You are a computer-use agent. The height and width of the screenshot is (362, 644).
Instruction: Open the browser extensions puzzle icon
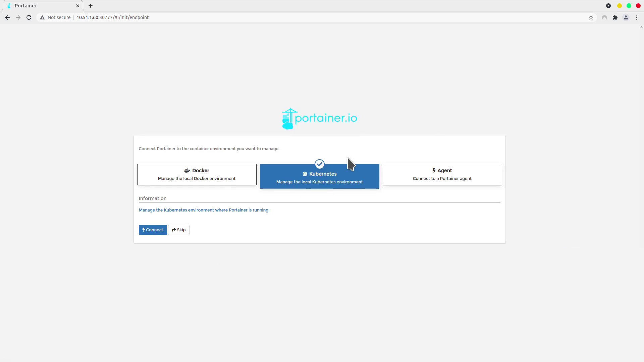(x=615, y=17)
